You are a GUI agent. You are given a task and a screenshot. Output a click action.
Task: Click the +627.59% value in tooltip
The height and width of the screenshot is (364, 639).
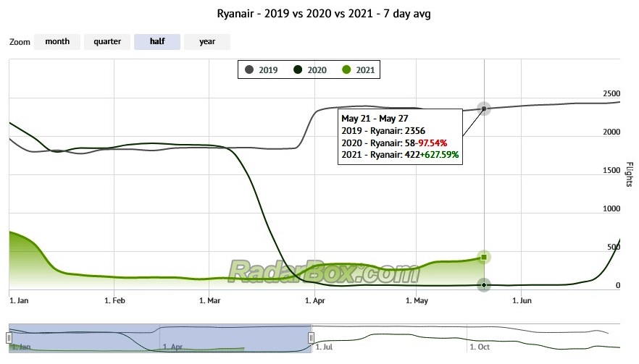coord(439,155)
